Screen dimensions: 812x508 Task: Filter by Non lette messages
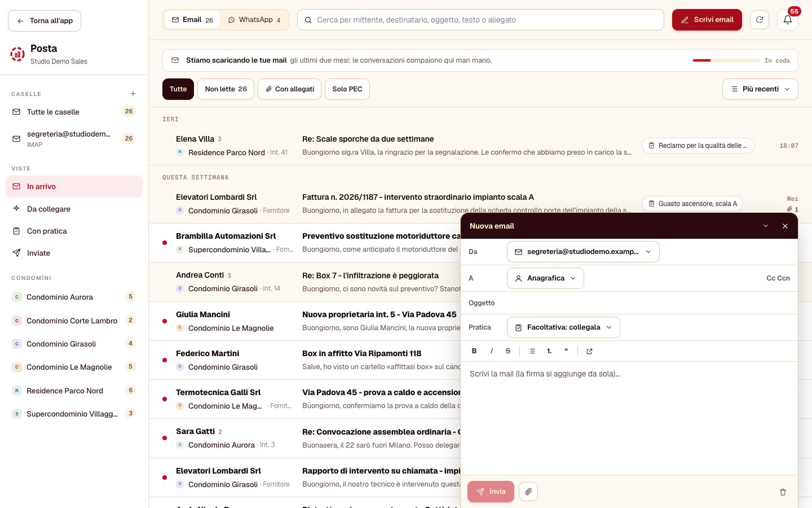click(226, 89)
